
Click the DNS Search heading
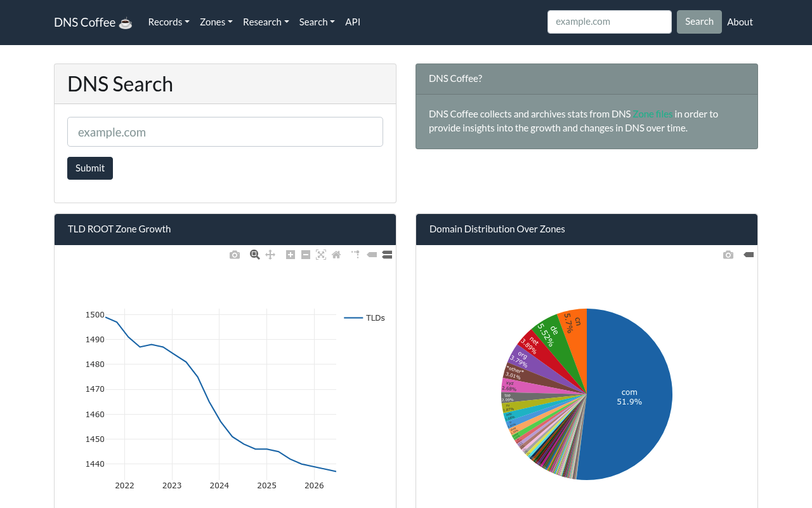(120, 84)
